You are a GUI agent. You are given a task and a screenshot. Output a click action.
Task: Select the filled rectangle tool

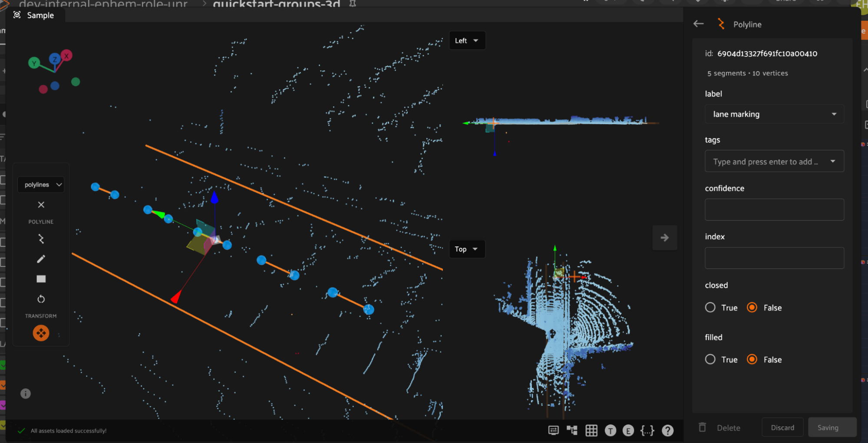pyautogui.click(x=41, y=279)
